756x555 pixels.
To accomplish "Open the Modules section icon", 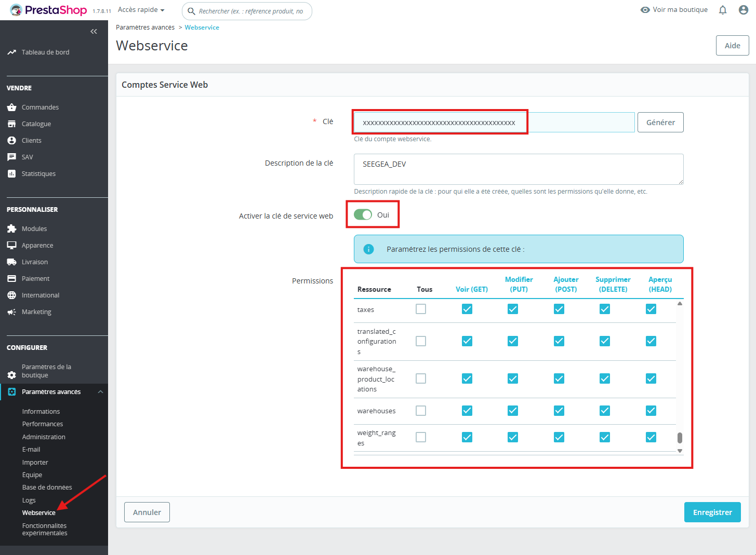I will 12,228.
